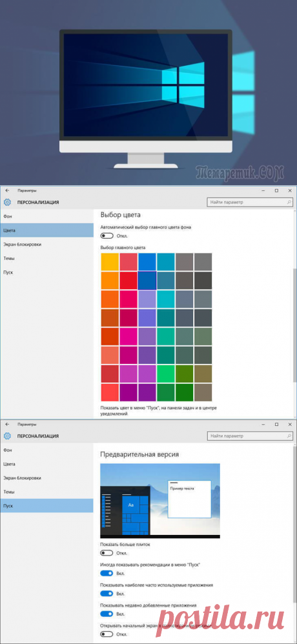Viewport: 297px width, 644px height.
Task: Click the gear icon in the lower ПЕРСОНАЛИЗАЦИЯ header
Action: 7,436
